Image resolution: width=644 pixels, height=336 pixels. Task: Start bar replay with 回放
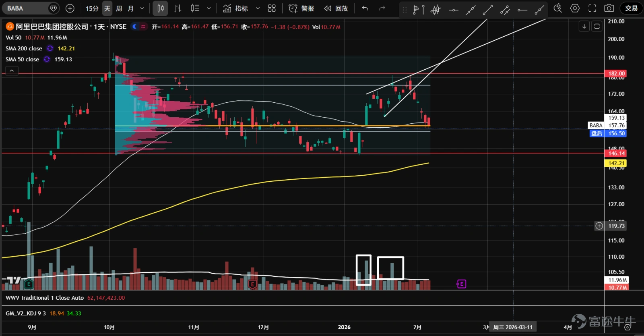click(x=336, y=8)
